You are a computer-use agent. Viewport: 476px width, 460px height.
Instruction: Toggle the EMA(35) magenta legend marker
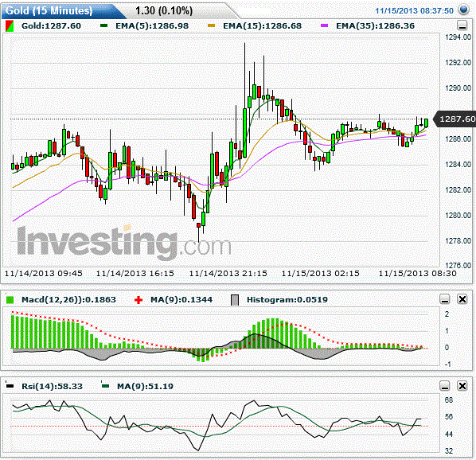click(x=325, y=25)
